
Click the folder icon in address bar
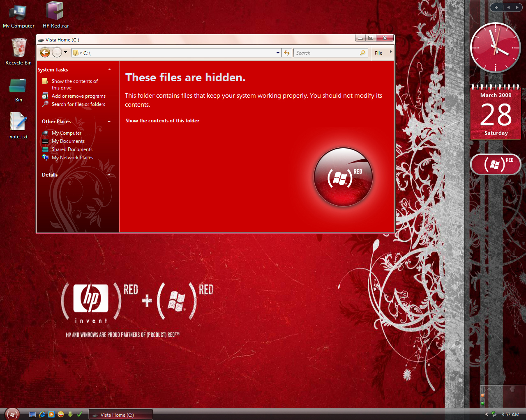click(x=76, y=53)
